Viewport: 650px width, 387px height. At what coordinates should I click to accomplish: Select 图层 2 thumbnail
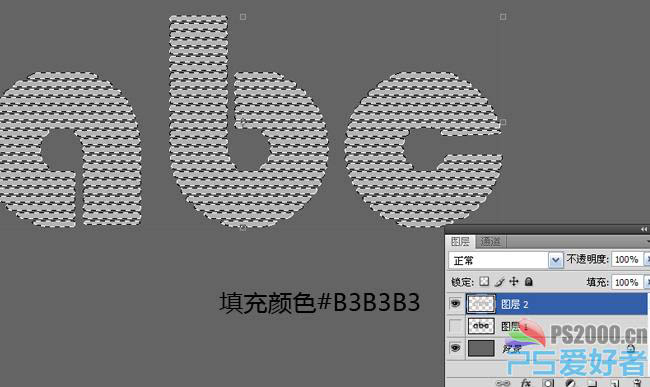[x=481, y=304]
